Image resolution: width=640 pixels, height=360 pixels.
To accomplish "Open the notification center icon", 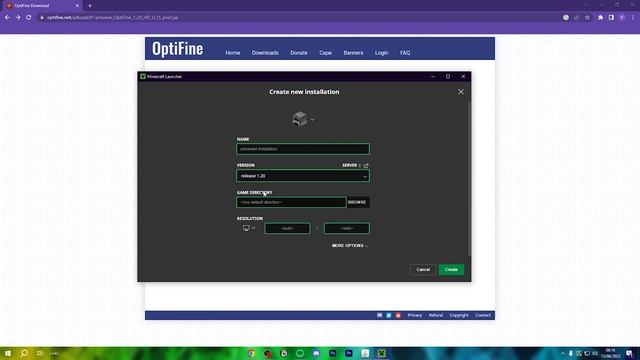I will (x=630, y=353).
